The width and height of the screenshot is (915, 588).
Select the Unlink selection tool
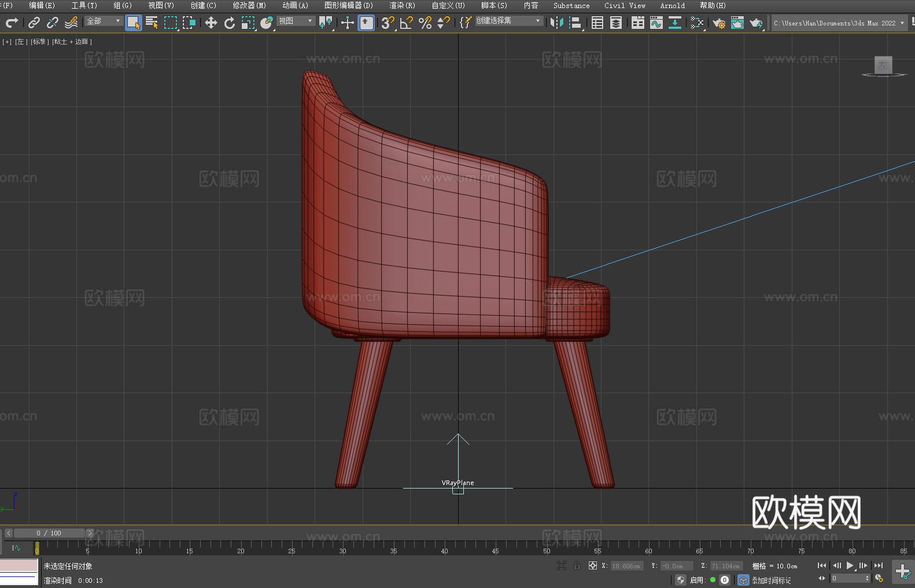point(53,23)
